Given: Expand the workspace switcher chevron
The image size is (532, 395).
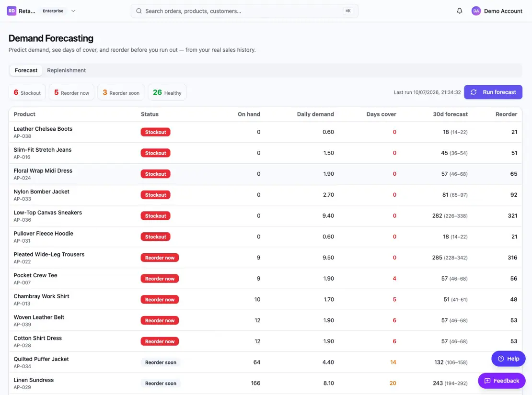Looking at the screenshot, I should coord(73,11).
